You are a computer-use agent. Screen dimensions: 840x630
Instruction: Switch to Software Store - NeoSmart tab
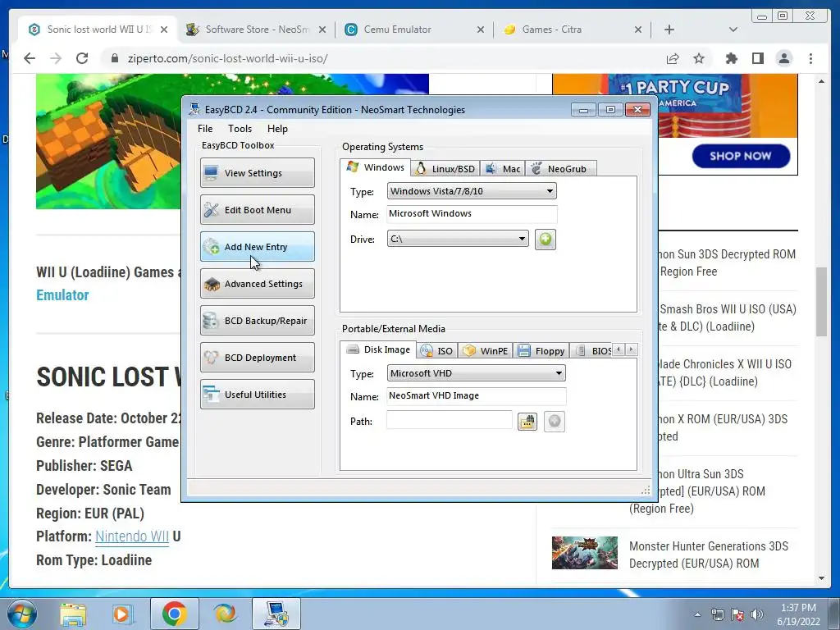[x=256, y=30]
